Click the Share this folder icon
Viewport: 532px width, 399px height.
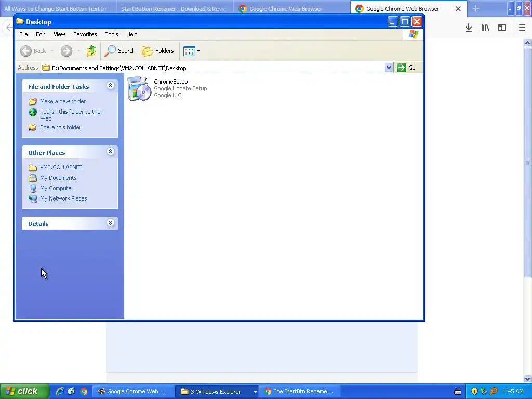tap(33, 128)
